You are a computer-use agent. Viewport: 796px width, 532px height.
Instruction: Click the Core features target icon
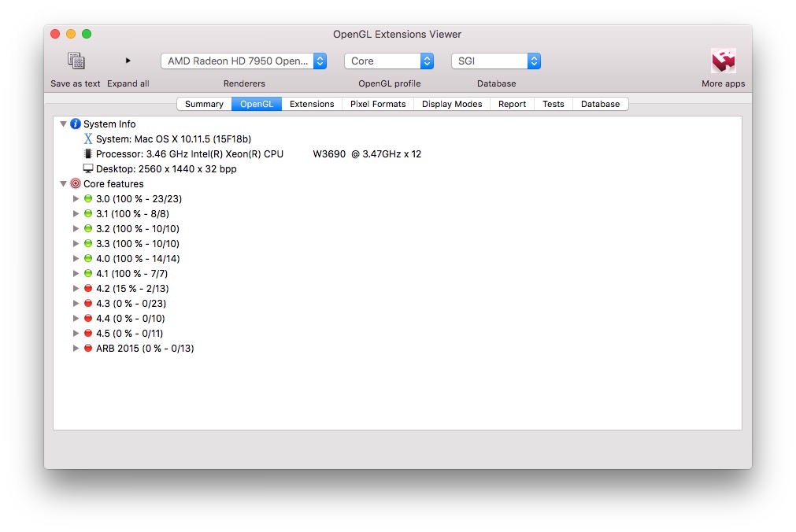75,184
